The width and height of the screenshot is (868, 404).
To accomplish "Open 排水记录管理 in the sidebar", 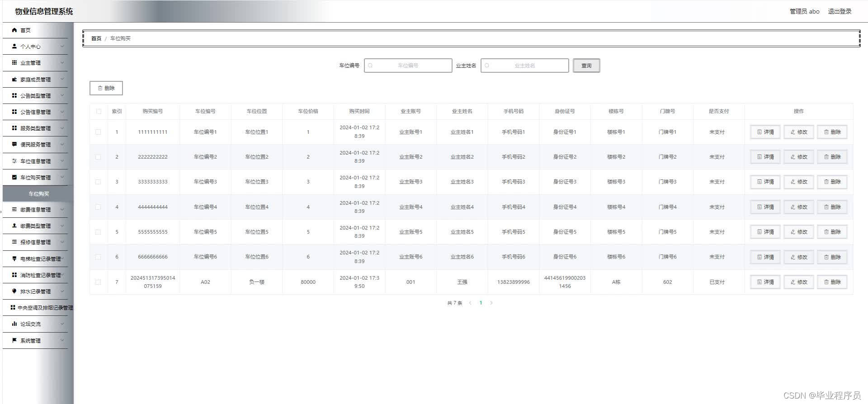I will 35,291.
